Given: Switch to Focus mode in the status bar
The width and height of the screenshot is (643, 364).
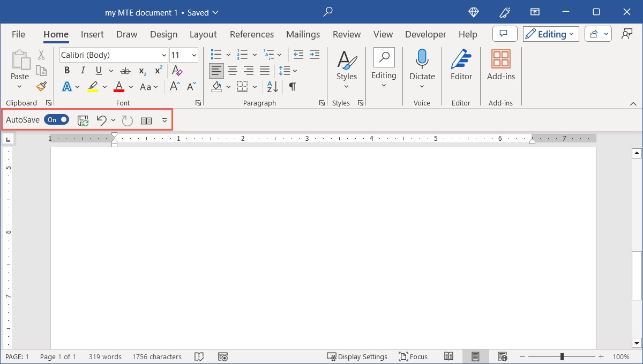Looking at the screenshot, I should point(413,356).
